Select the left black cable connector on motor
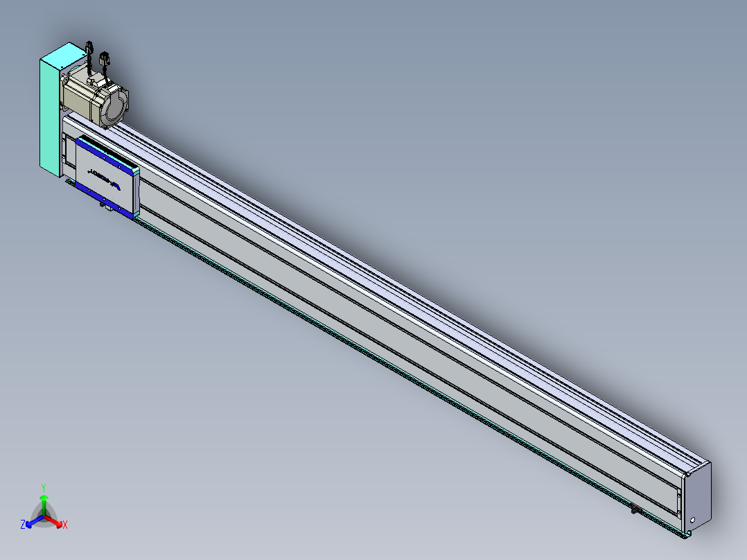Screen dimensions: 747x560 (x=89, y=48)
